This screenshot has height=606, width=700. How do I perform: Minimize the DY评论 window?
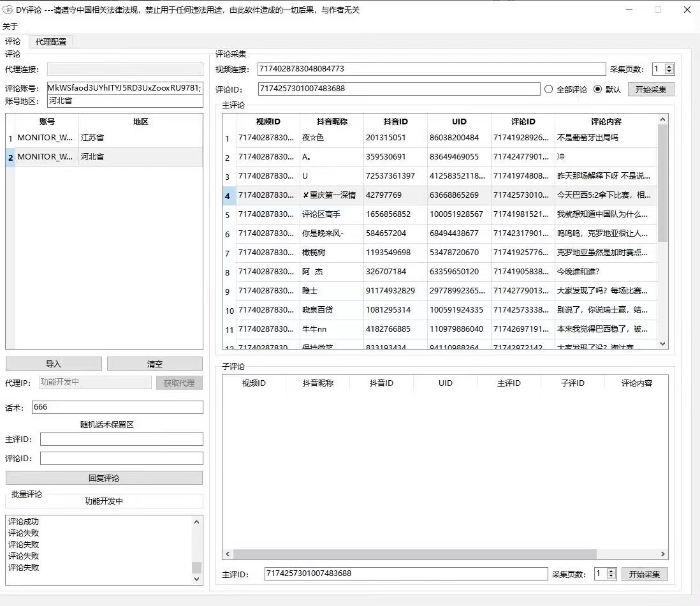[629, 10]
